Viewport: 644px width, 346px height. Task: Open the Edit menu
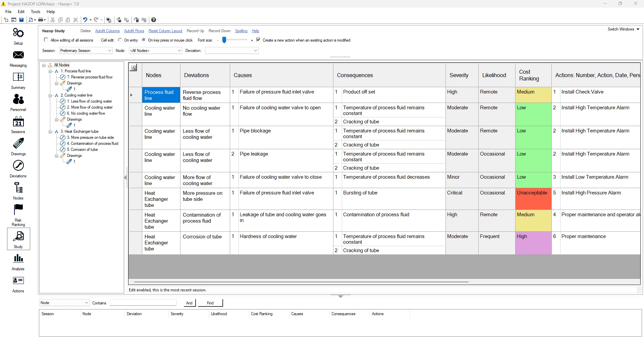coord(21,12)
